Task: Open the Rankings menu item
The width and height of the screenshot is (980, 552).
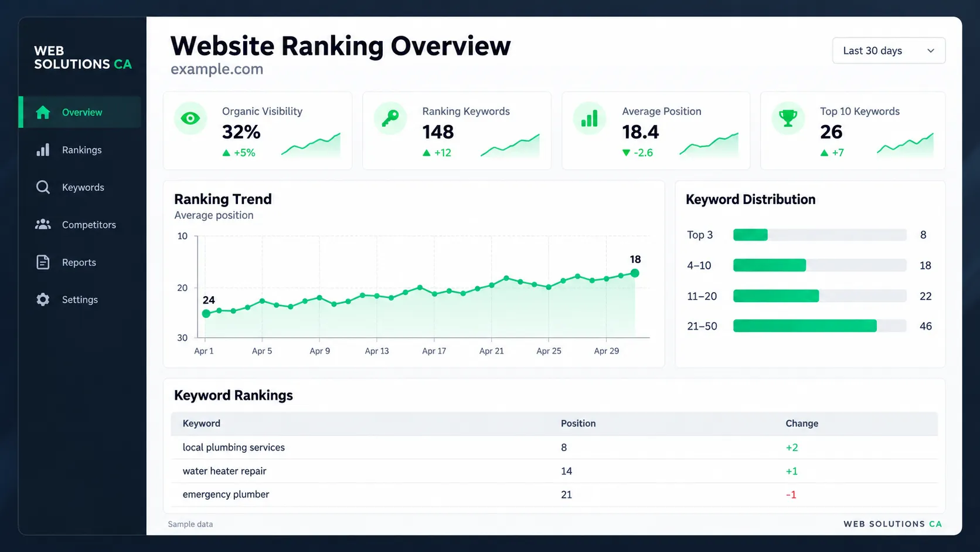Action: coord(82,150)
